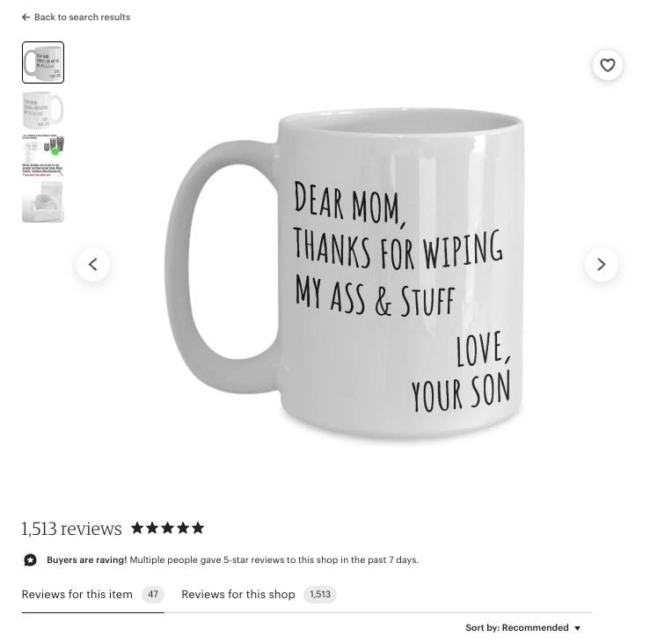650x644 pixels.
Task: Show the next product image arrow
Action: click(x=601, y=264)
